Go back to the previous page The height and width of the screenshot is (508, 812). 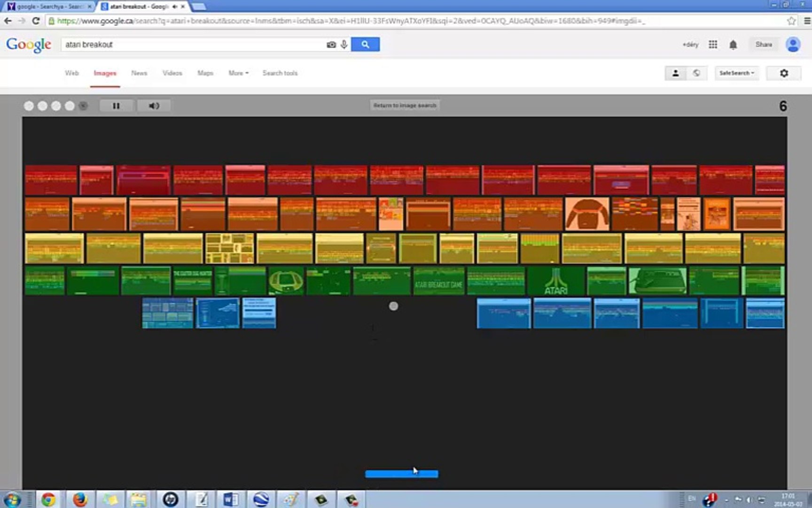[x=8, y=21]
